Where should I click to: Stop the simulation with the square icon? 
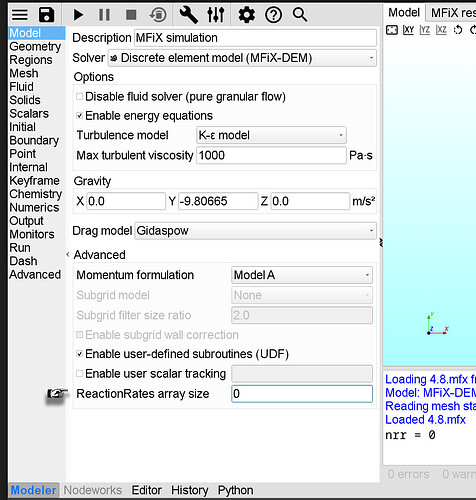point(131,15)
